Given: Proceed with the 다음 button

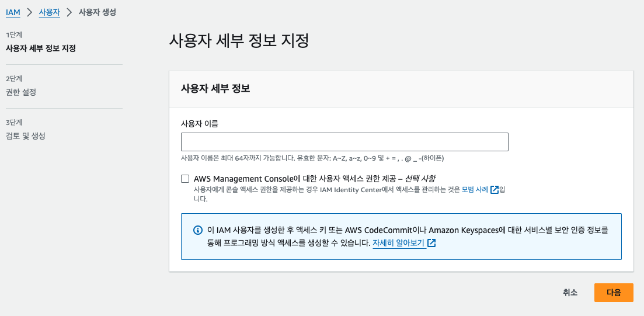Looking at the screenshot, I should pos(614,293).
